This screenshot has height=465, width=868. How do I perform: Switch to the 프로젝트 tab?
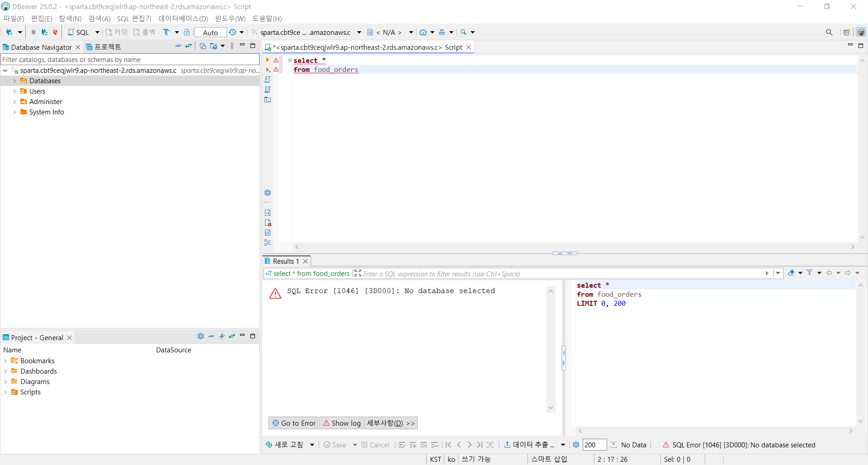point(104,47)
